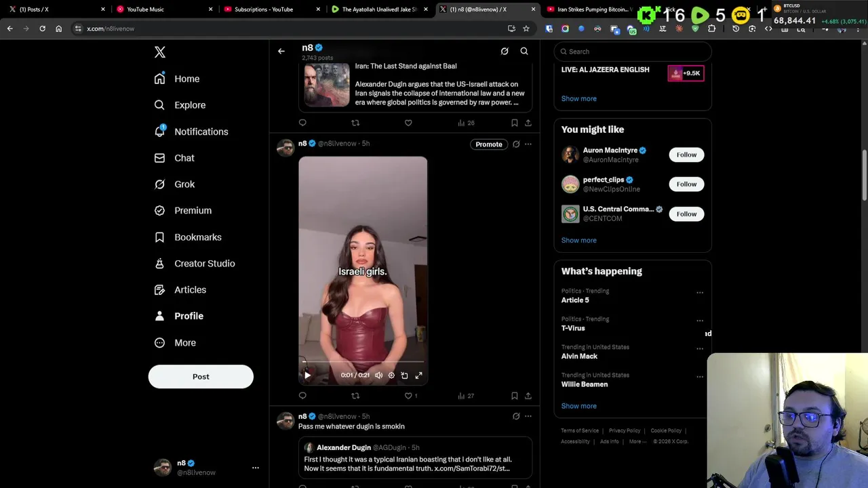868x488 pixels.
Task: Show more under the live section
Action: 578,99
